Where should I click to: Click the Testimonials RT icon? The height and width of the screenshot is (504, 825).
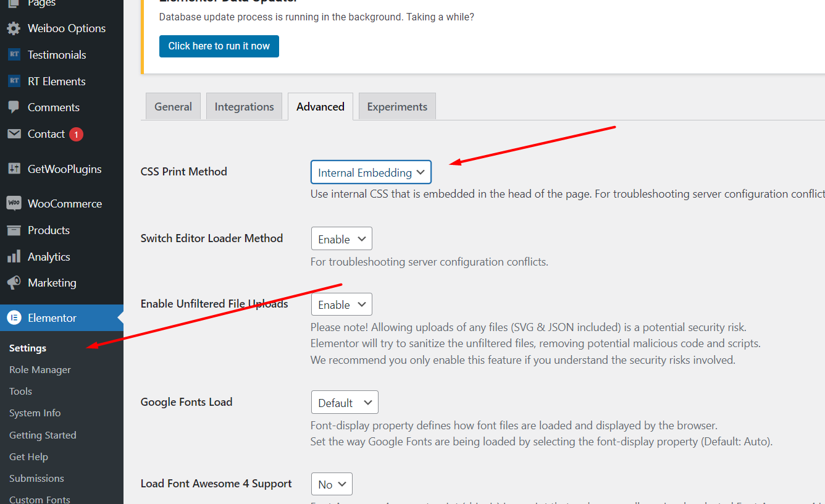14,55
